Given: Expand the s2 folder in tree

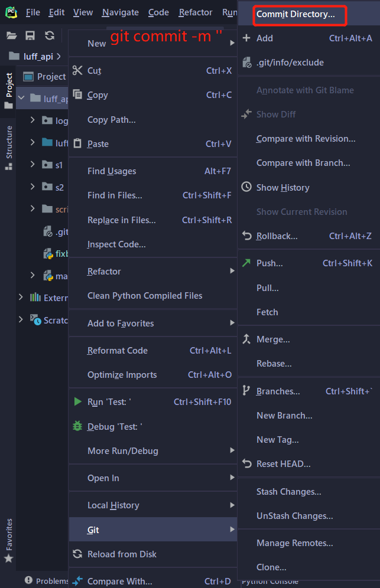Looking at the screenshot, I should (x=33, y=187).
